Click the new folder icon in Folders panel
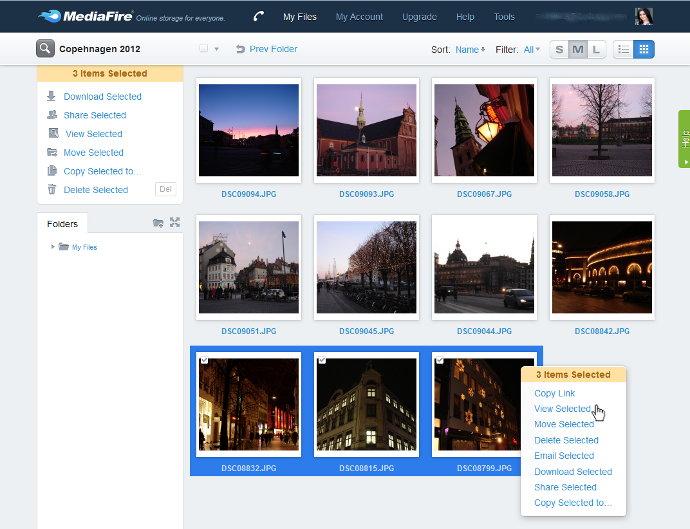Viewport: 690px width, 529px height. pos(158,223)
